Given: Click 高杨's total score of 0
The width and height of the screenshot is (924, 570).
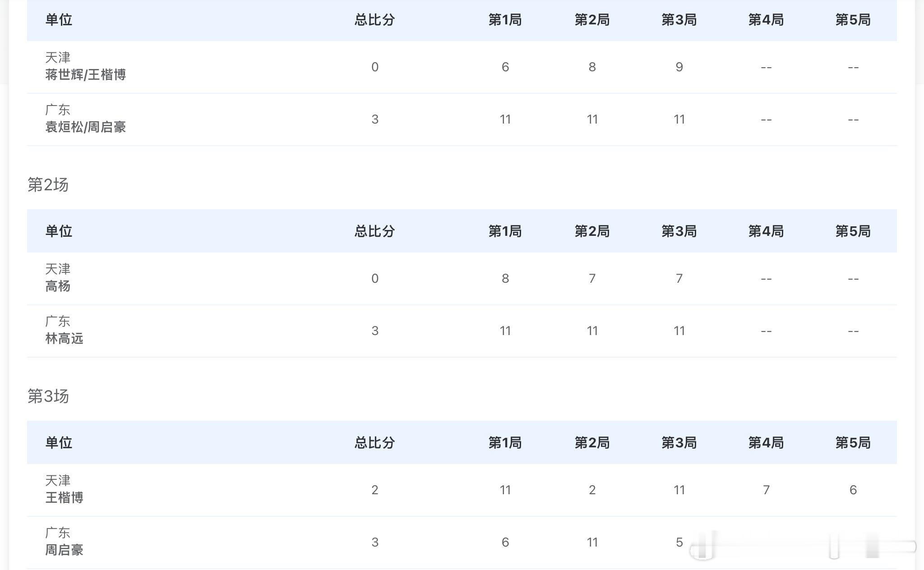Looking at the screenshot, I should 374,279.
